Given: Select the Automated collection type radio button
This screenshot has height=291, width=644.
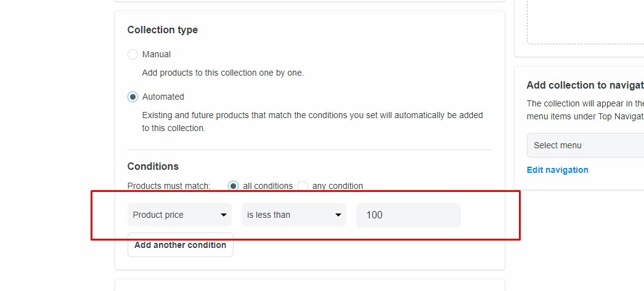Looking at the screenshot, I should (132, 97).
